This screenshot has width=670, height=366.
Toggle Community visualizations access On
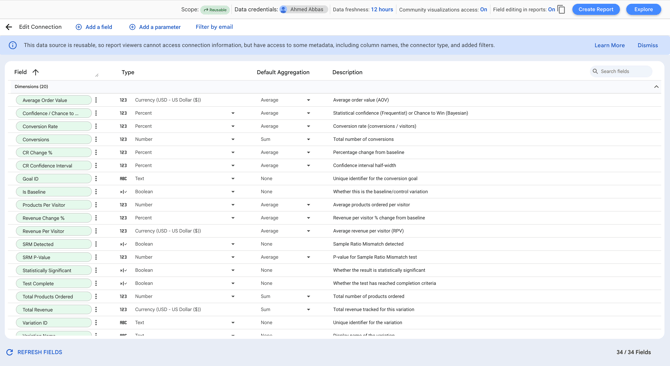pos(483,9)
